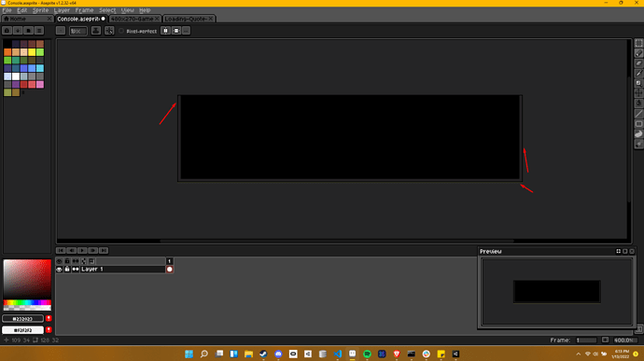Click the background color hex button
The image size is (644, 361).
point(22,330)
